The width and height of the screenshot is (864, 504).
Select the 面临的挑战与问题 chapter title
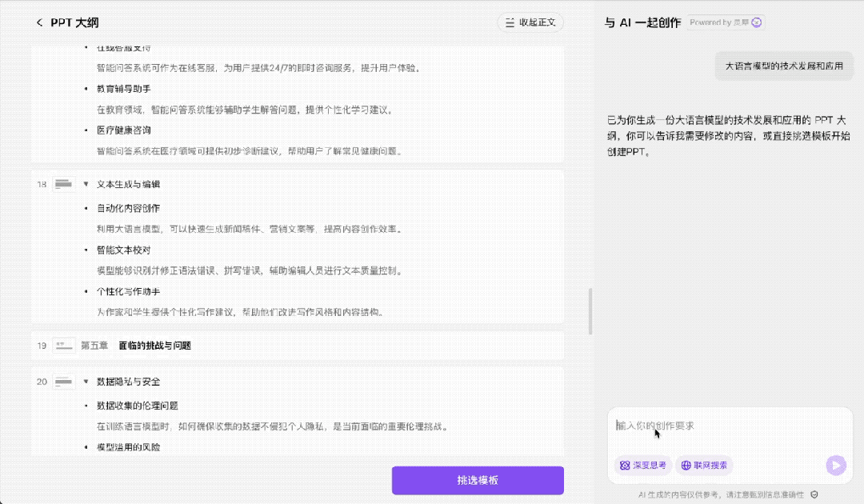click(x=155, y=346)
